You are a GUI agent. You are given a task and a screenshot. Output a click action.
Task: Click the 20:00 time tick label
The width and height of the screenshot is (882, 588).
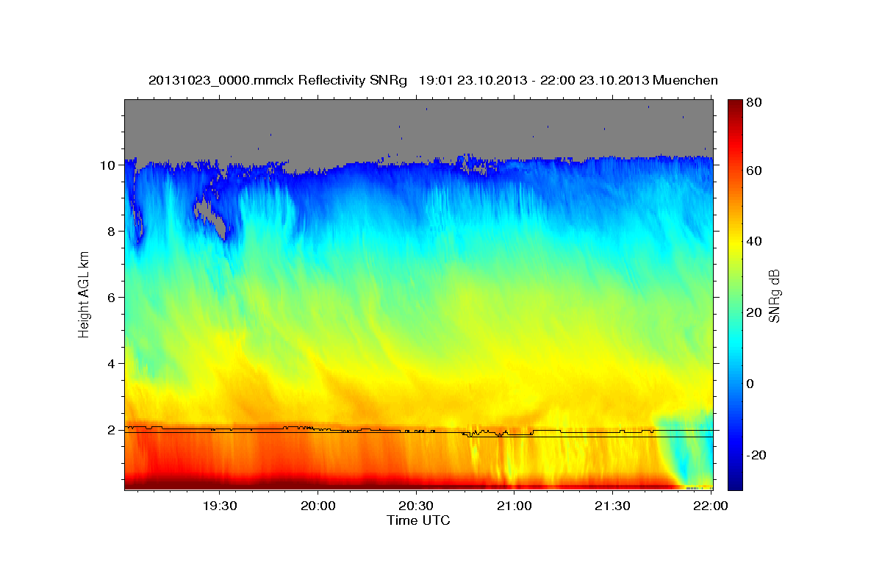(x=318, y=506)
